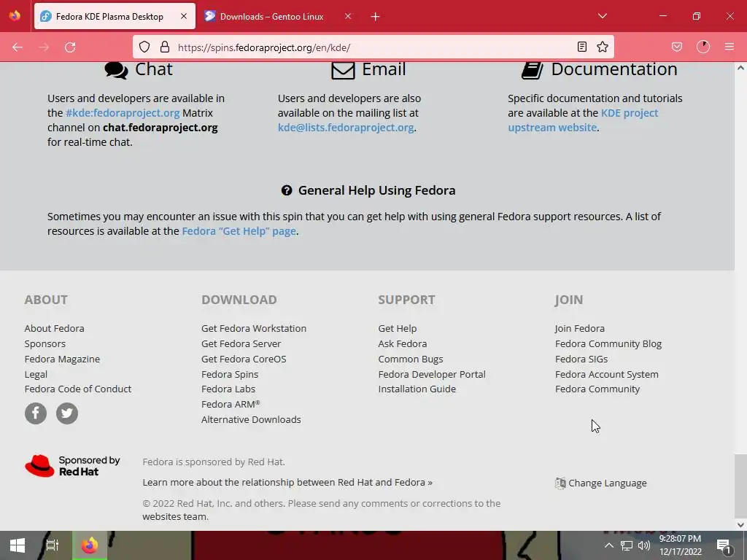Viewport: 747px width, 560px height.
Task: Click Get Fedora Server link
Action: coord(241,344)
